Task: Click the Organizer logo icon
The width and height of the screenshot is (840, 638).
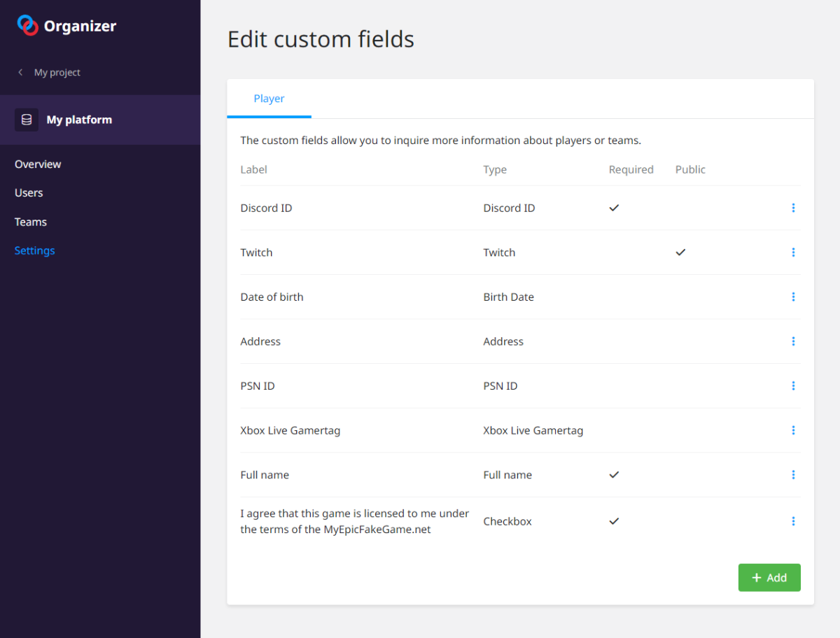Action: [x=28, y=25]
